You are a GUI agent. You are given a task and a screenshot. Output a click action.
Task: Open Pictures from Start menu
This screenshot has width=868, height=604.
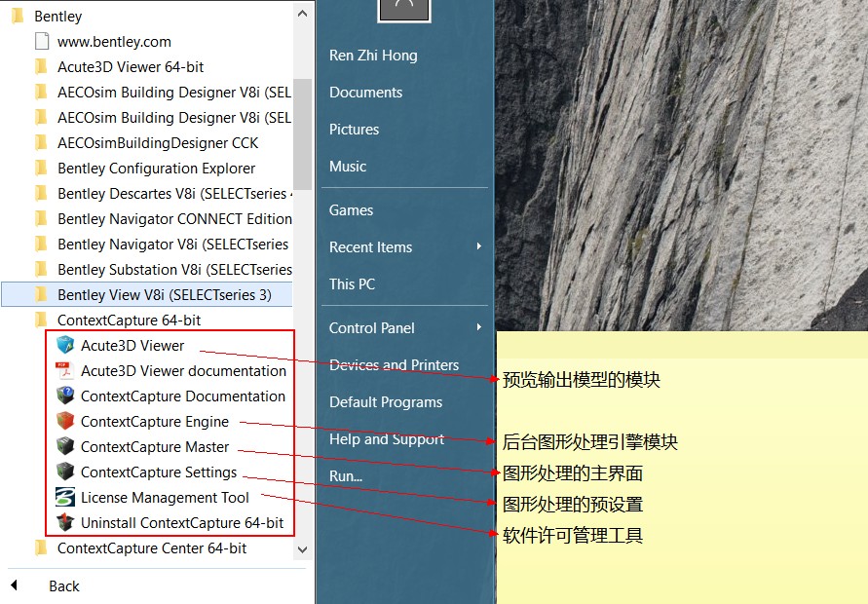click(354, 130)
